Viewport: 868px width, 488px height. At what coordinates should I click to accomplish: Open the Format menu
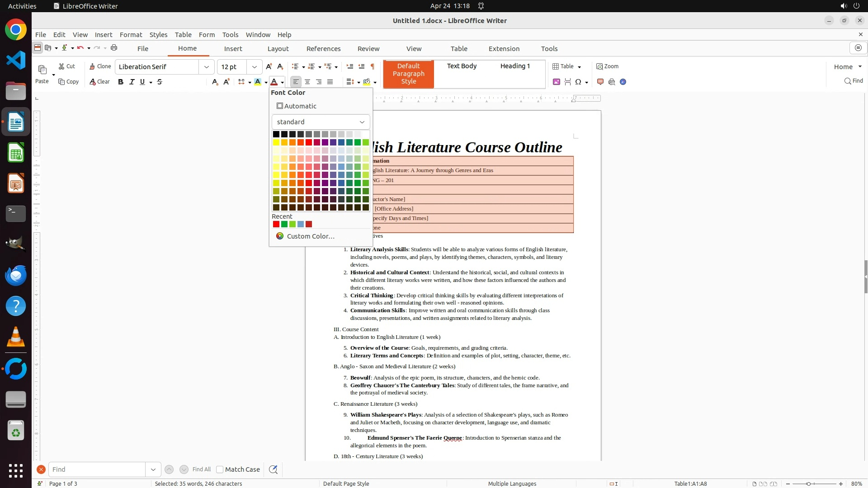[x=131, y=35]
